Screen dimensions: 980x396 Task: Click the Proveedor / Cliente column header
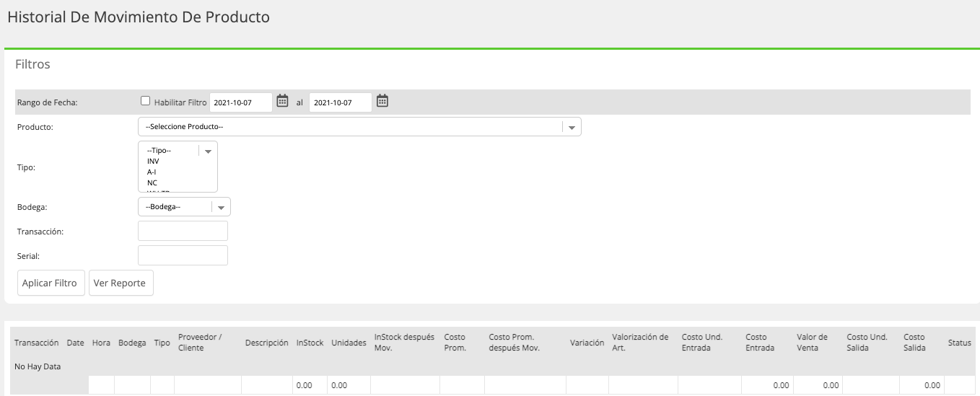pos(200,343)
